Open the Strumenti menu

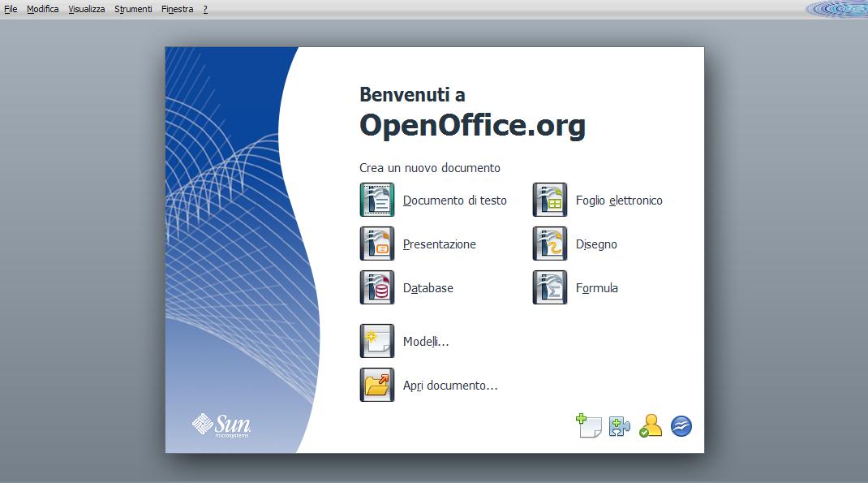(x=133, y=9)
